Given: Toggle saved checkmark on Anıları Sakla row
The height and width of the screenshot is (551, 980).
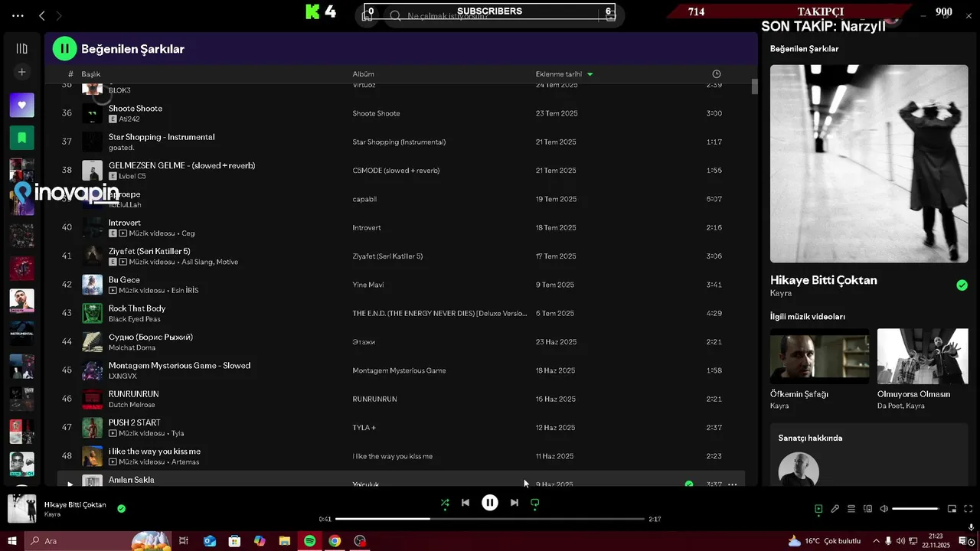Looking at the screenshot, I should (x=689, y=484).
